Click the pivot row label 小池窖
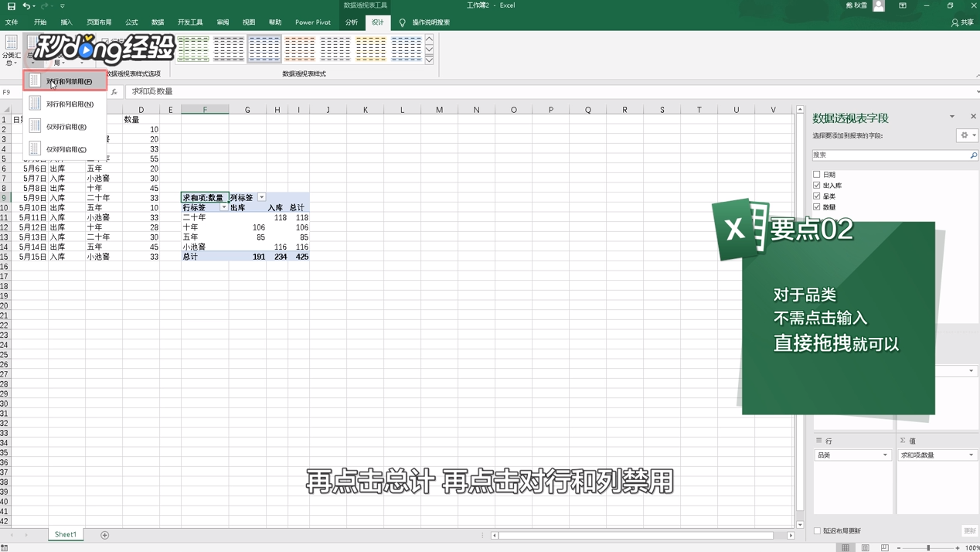980x552 pixels. pos(194,247)
